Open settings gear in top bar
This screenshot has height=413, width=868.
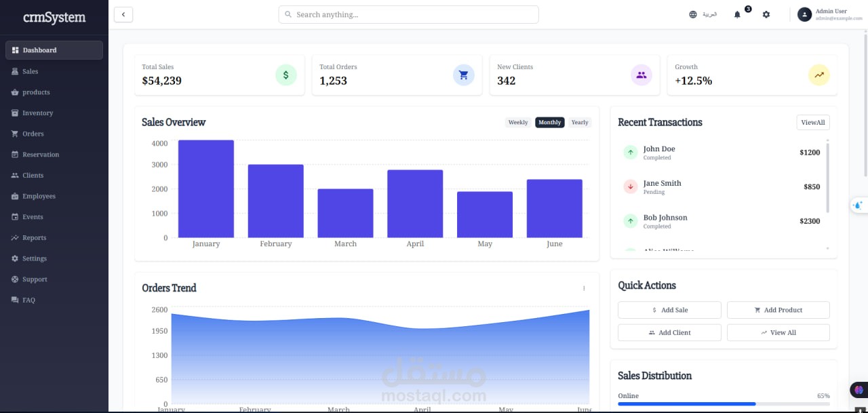(x=766, y=14)
